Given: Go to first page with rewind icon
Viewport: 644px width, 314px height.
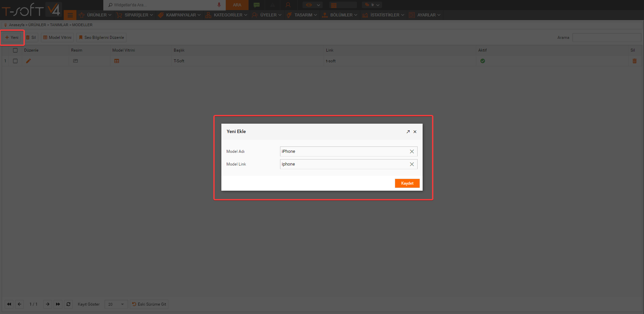Looking at the screenshot, I should (9, 304).
